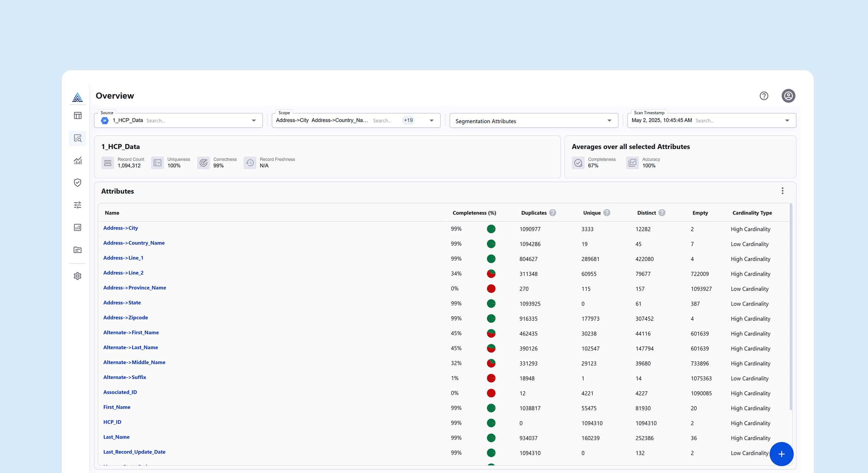
Task: Sort by the Empty column header
Action: [700, 213]
